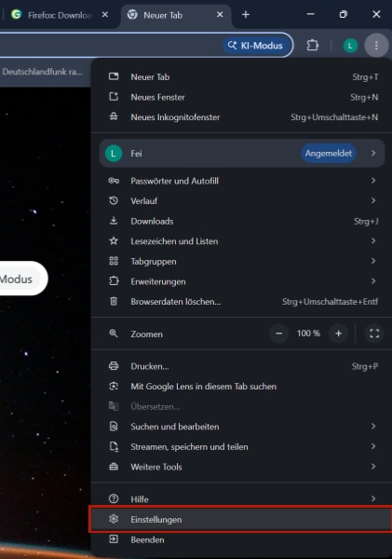Toggle fullscreen mode icon
This screenshot has width=392, height=559.
[374, 334]
